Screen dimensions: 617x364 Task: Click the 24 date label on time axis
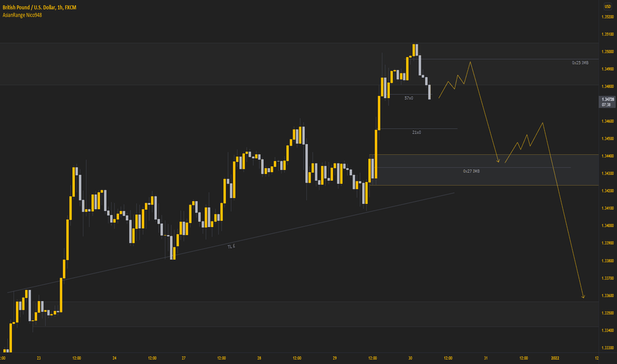114,358
